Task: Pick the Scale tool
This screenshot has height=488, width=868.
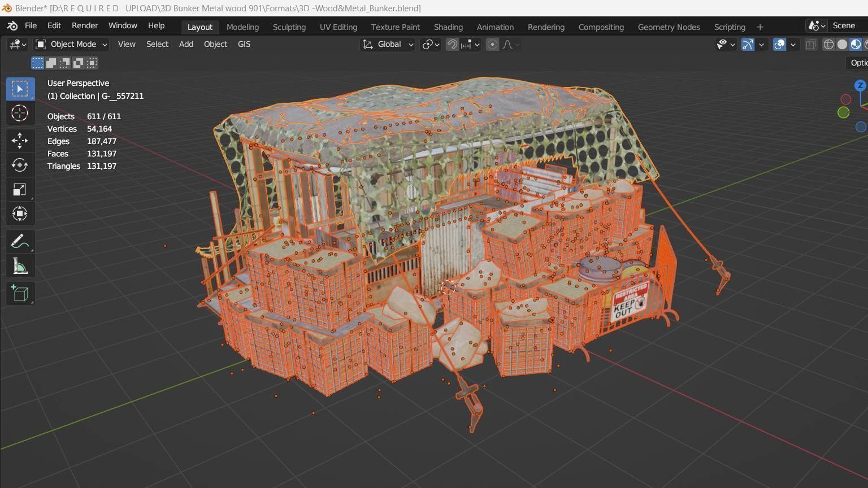Action: tap(20, 189)
